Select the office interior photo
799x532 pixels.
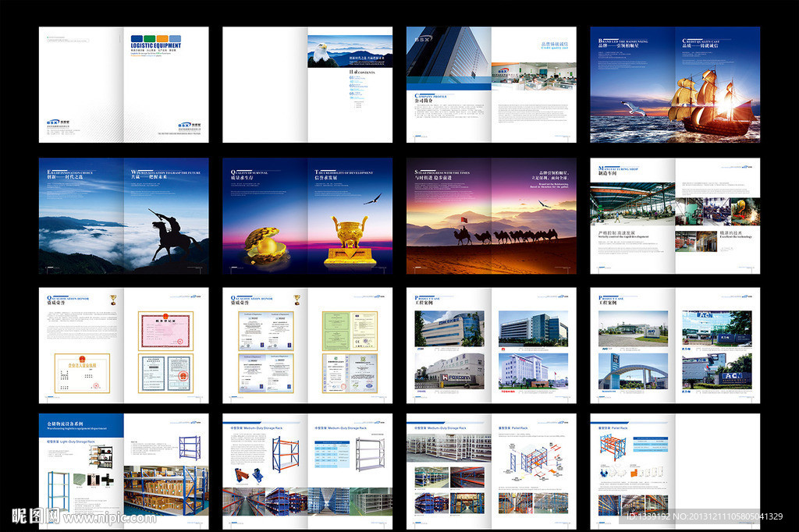coord(534,76)
